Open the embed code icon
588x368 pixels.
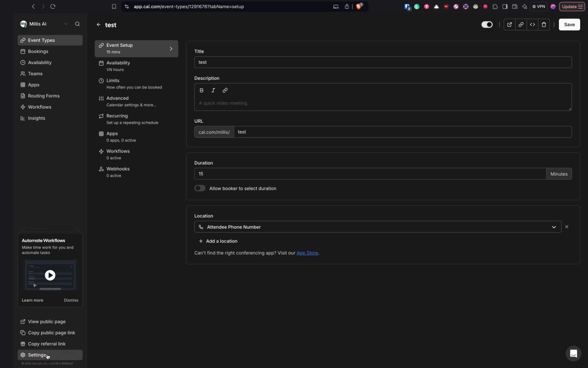[x=533, y=24]
